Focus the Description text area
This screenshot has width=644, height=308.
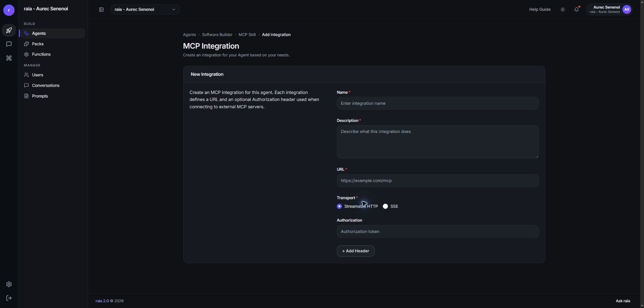438,142
